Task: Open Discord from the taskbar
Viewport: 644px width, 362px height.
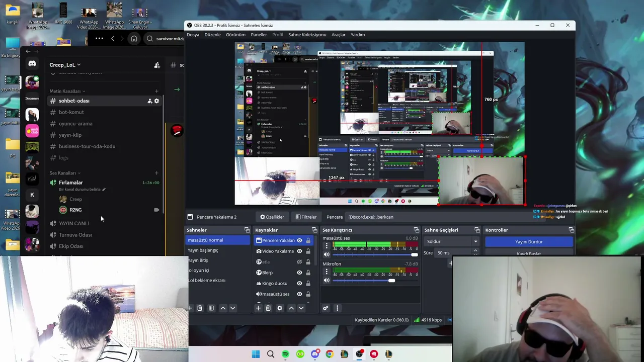Action: 315,354
